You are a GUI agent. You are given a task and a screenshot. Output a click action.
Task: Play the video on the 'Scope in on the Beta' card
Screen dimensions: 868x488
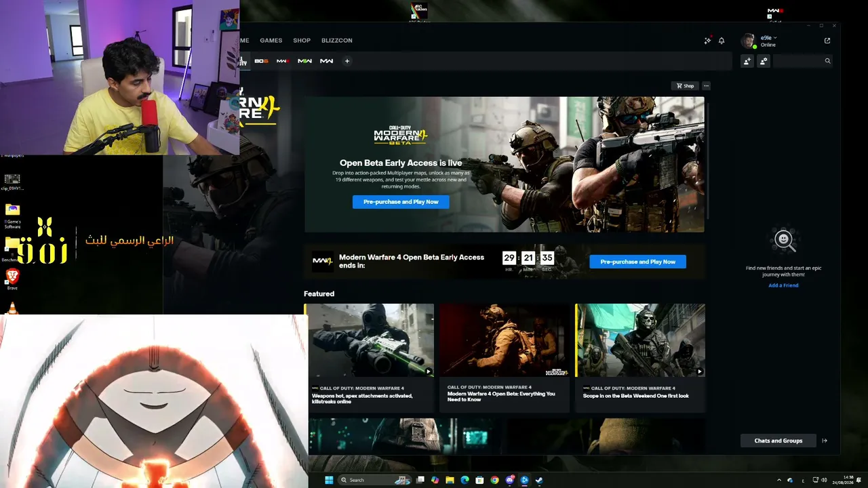pos(700,371)
